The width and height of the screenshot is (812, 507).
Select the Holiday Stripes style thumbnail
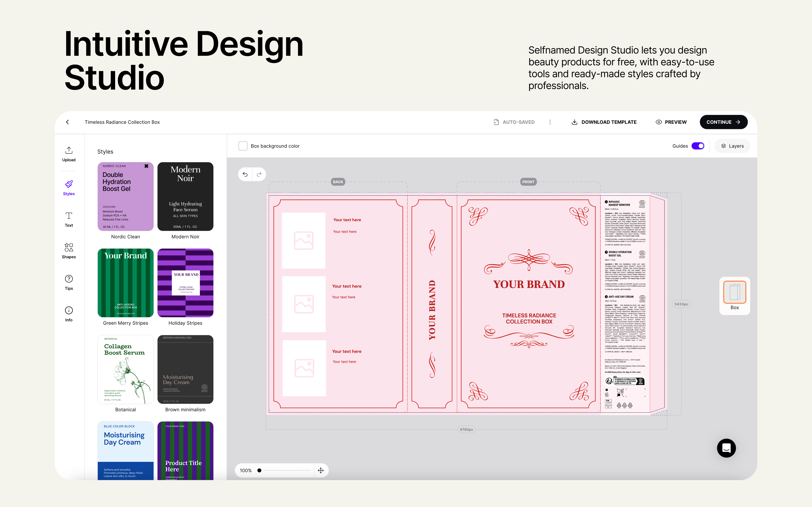pos(185,283)
